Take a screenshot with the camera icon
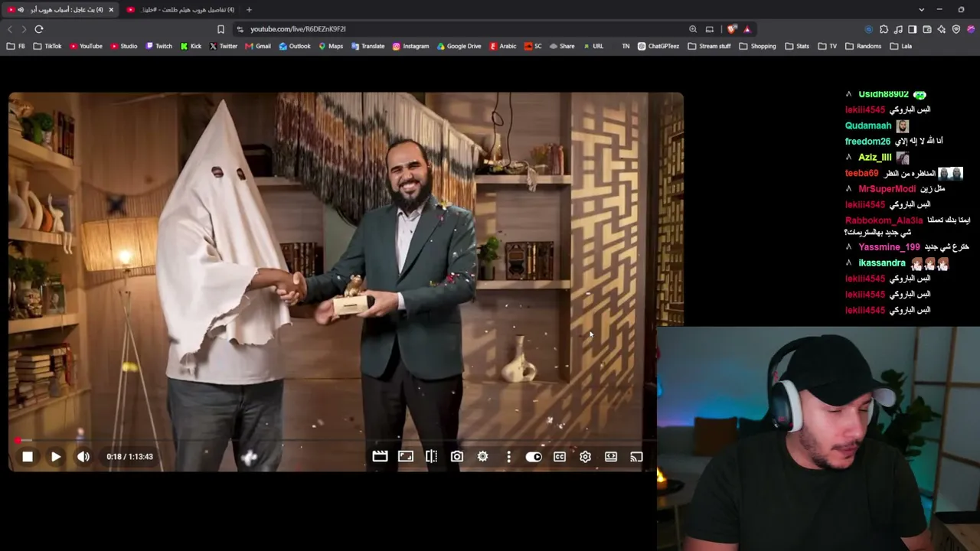The image size is (980, 551). pos(457,457)
